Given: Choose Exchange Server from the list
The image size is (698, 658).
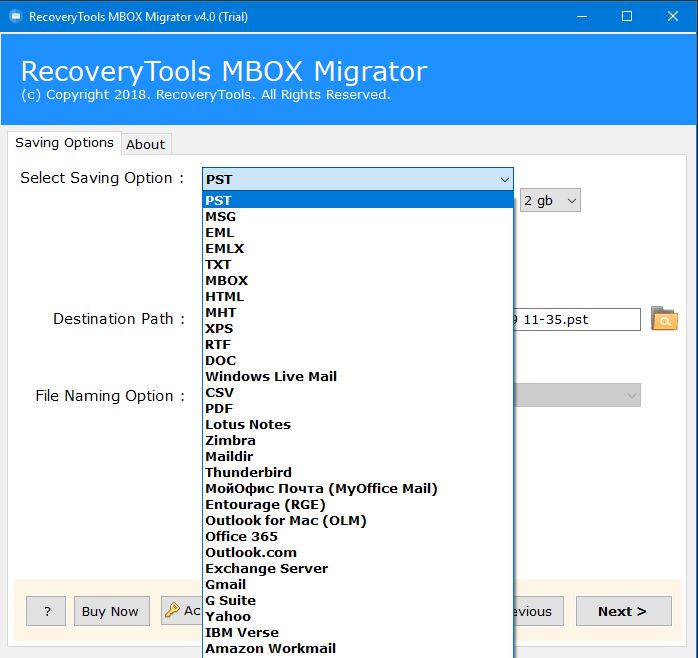Looking at the screenshot, I should 266,568.
